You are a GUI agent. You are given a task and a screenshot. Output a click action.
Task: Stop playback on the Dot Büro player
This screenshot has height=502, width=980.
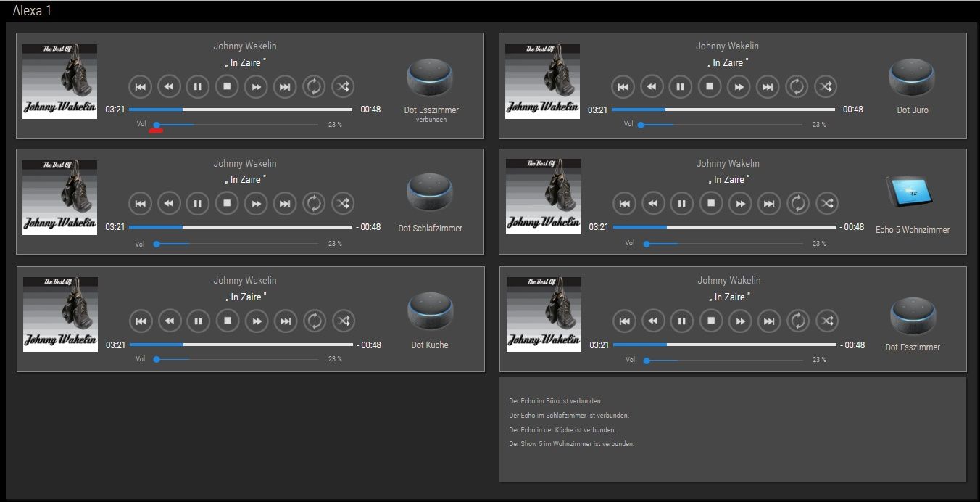coord(710,87)
